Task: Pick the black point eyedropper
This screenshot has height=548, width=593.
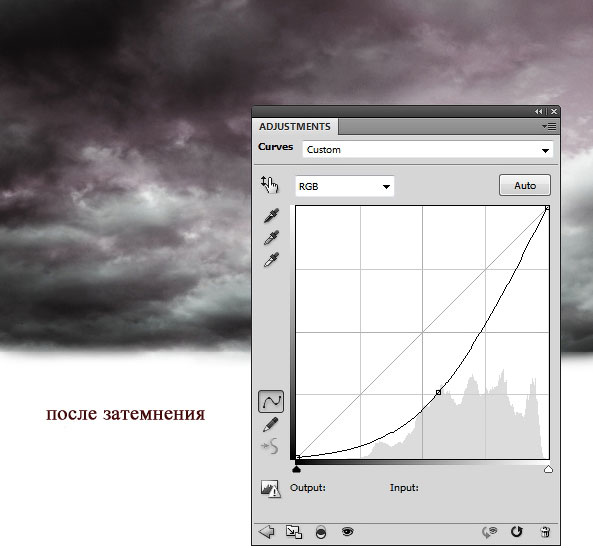Action: [x=271, y=215]
